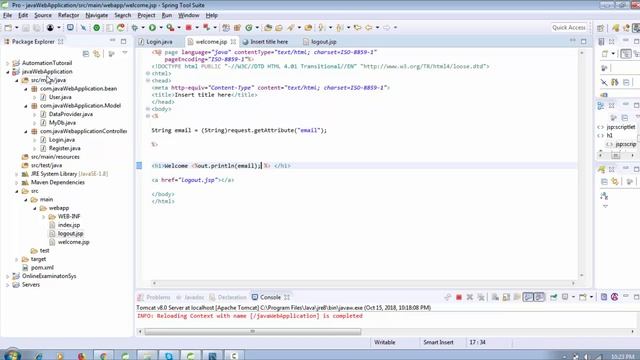The image size is (640, 360).
Task: Click Remove Launch gray X in console toolbar
Action: coord(470,297)
